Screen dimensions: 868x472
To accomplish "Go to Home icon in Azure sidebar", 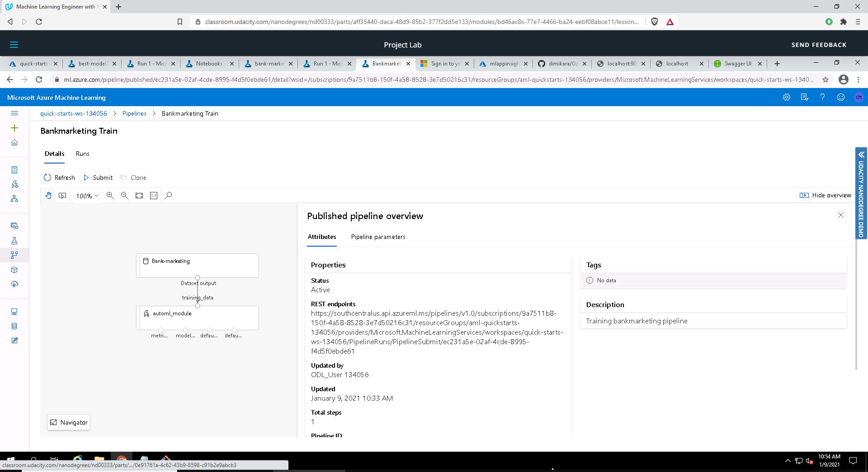I will 14,143.
